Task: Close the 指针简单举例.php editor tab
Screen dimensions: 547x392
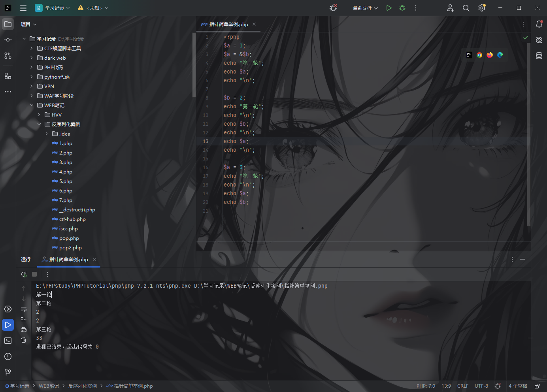Action: tap(254, 24)
